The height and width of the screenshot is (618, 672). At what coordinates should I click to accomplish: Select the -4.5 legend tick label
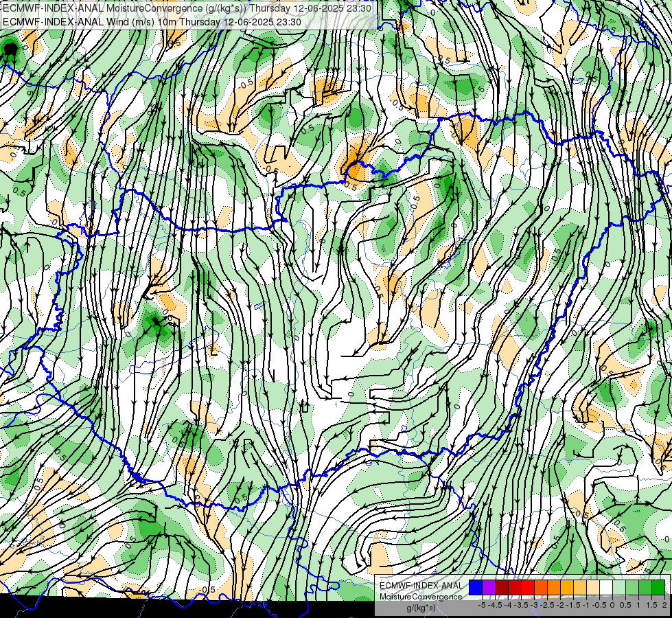pyautogui.click(x=496, y=605)
